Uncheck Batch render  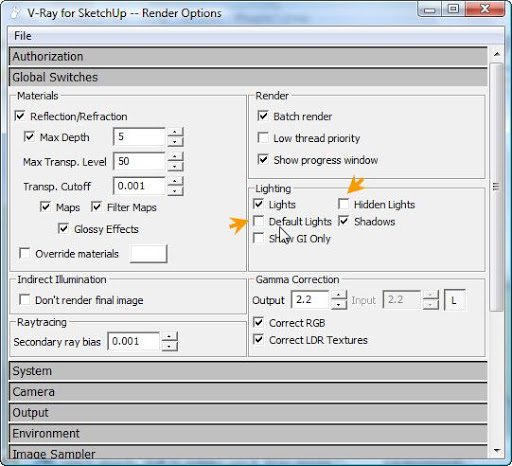coord(263,116)
